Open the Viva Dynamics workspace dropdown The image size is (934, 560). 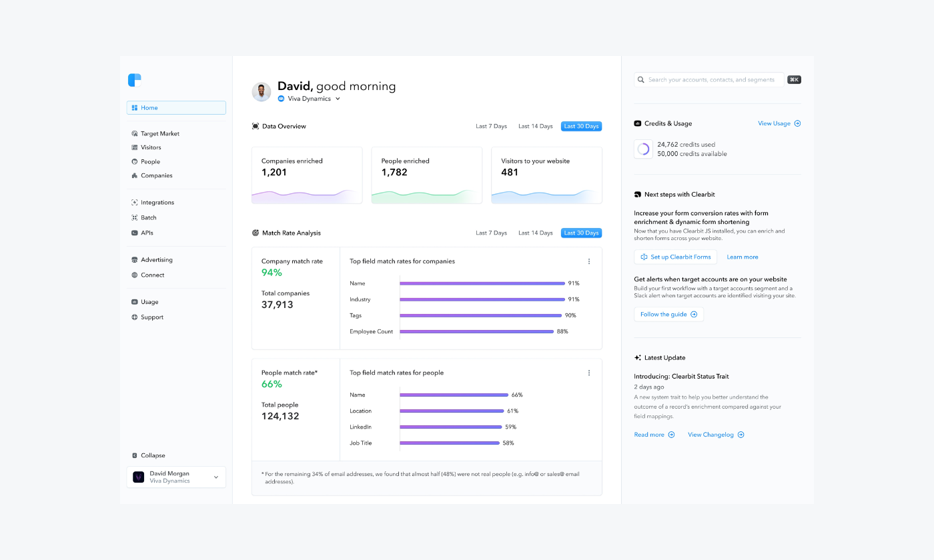coord(310,99)
